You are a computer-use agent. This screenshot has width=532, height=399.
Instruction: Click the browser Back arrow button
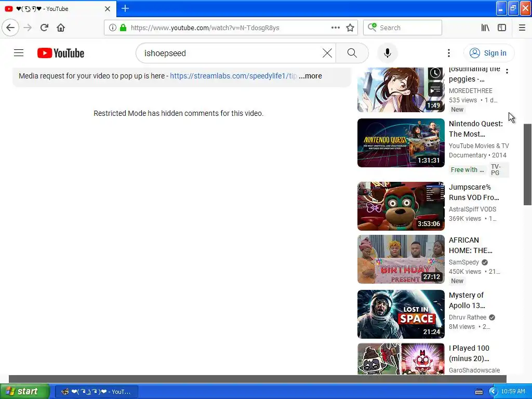tap(10, 28)
